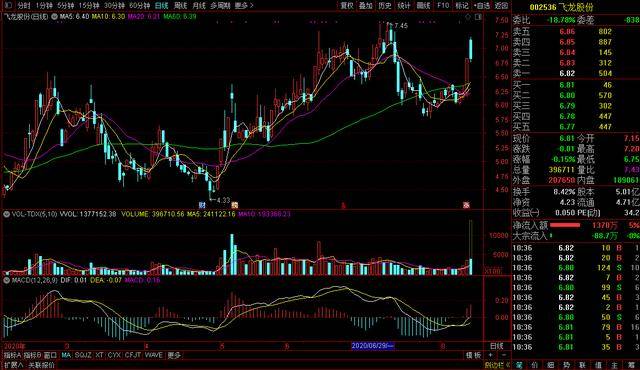Open 多周期 multi-period view
Image resolution: width=640 pixels, height=370 pixels.
[220, 5]
